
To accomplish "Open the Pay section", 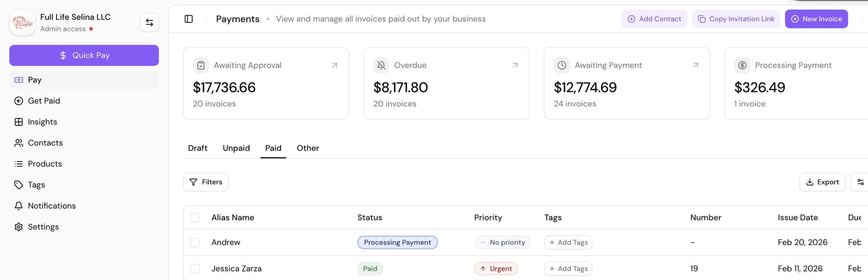I will 84,80.
